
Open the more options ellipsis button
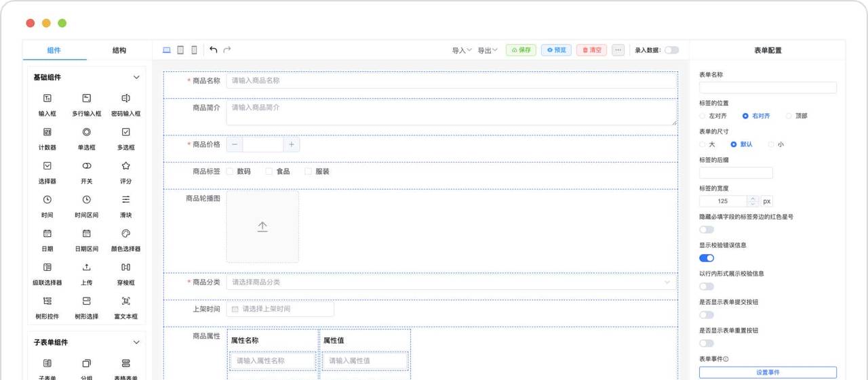(x=618, y=50)
